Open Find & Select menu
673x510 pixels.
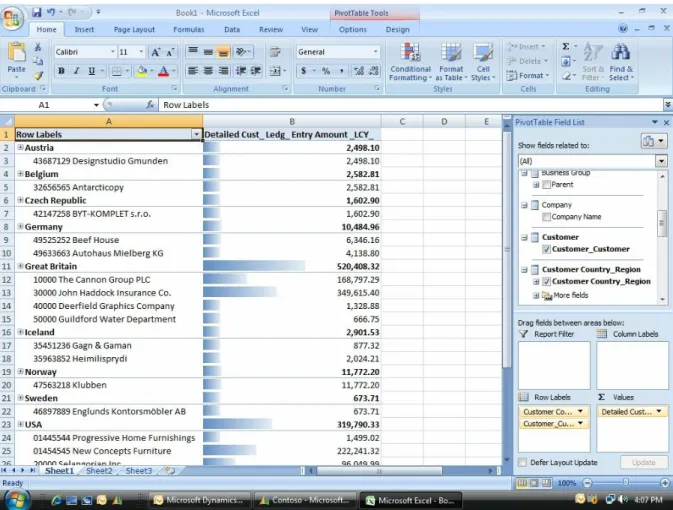(x=621, y=62)
